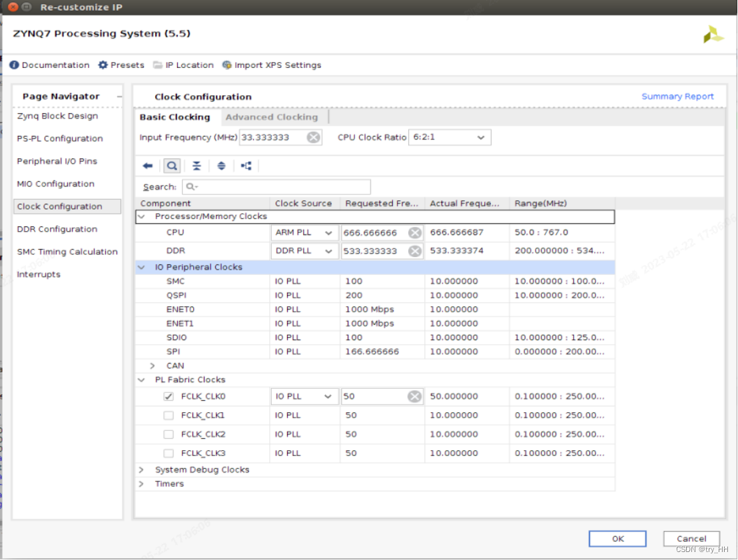Clear the FCLK_CLK0 requested frequency value

coord(415,397)
